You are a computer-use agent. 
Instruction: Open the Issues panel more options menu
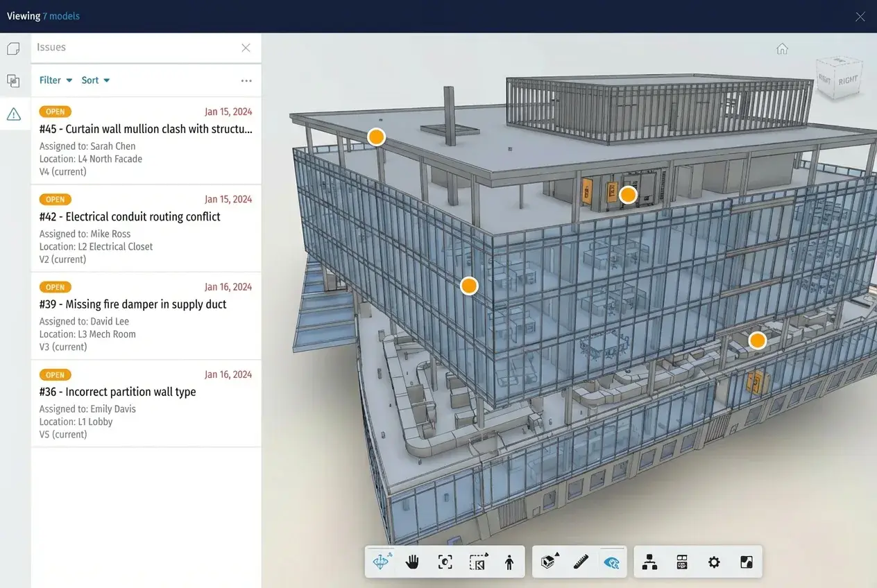click(x=246, y=81)
